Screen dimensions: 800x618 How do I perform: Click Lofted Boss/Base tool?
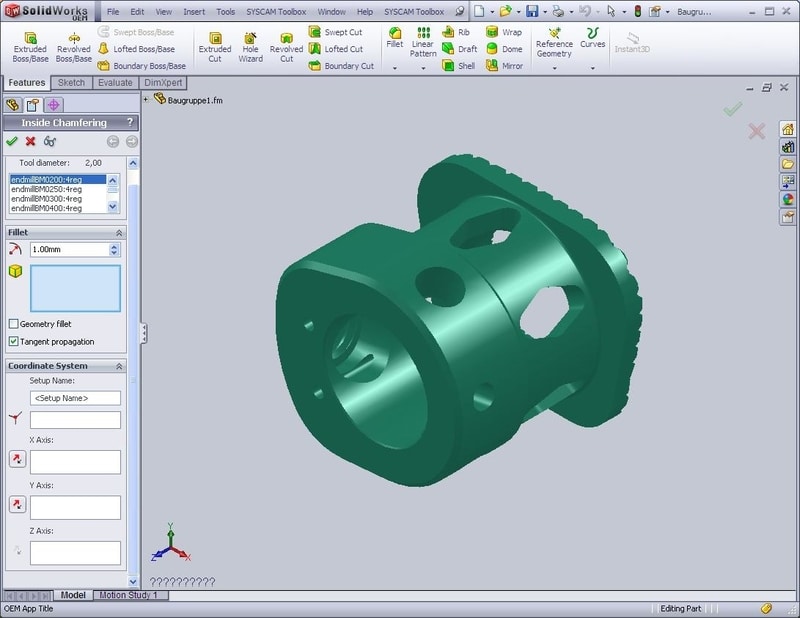[136, 49]
